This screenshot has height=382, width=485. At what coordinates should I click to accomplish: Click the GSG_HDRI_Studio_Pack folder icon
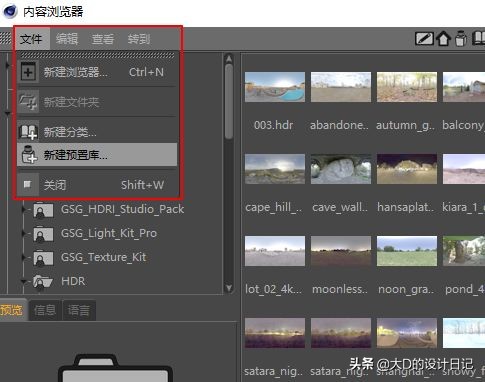(43, 210)
